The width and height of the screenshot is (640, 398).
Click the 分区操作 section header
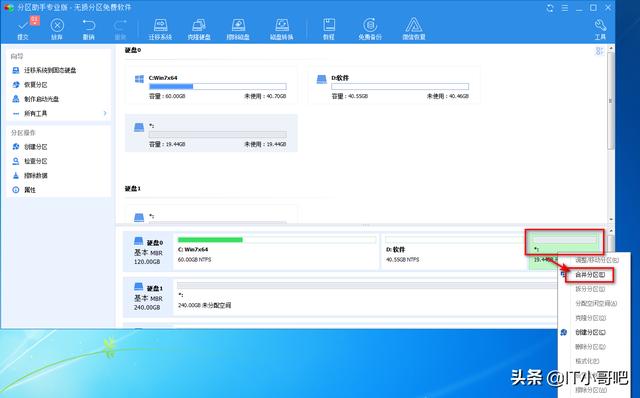tap(23, 133)
